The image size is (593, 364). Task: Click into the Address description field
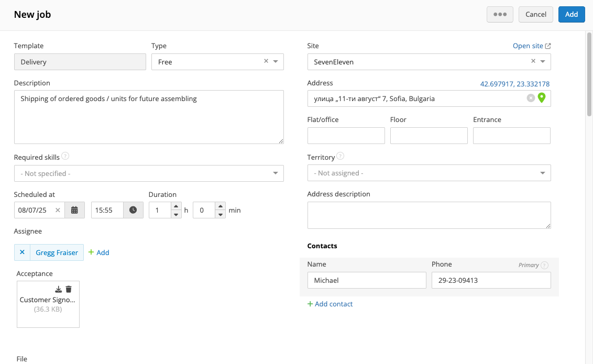429,215
